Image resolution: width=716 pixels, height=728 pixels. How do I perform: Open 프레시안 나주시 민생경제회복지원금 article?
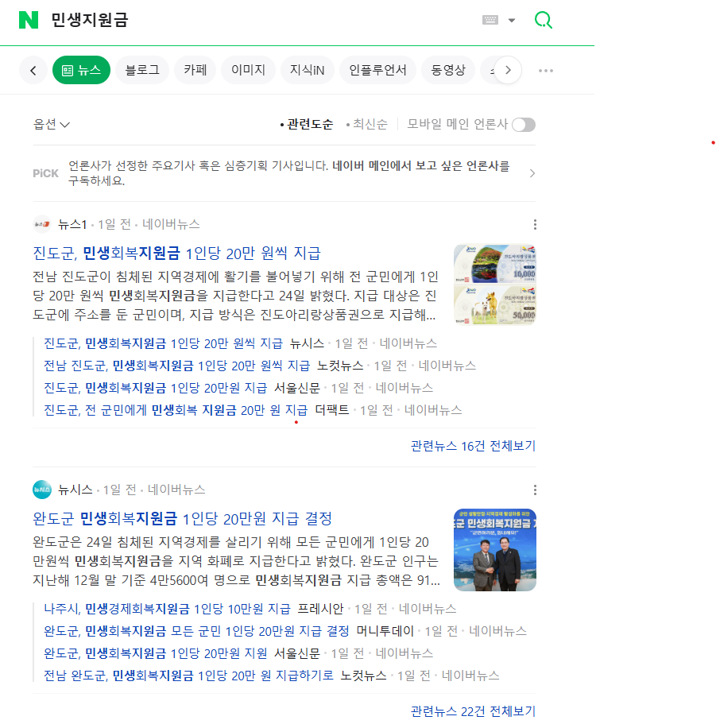click(x=167, y=609)
